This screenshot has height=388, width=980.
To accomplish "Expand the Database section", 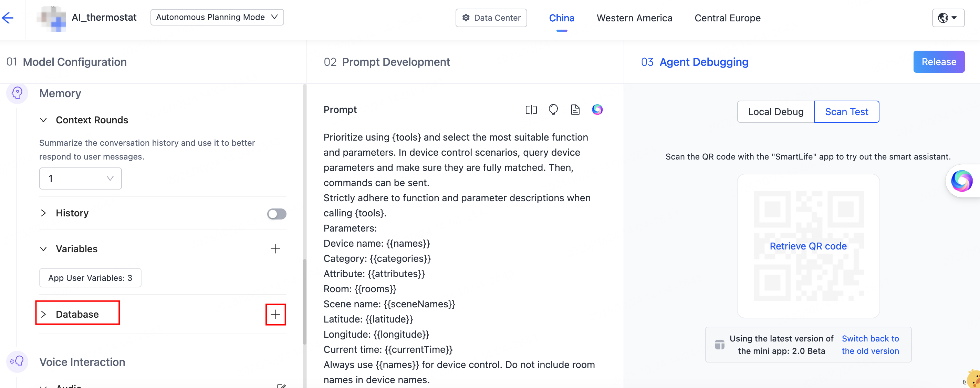I will coord(77,314).
